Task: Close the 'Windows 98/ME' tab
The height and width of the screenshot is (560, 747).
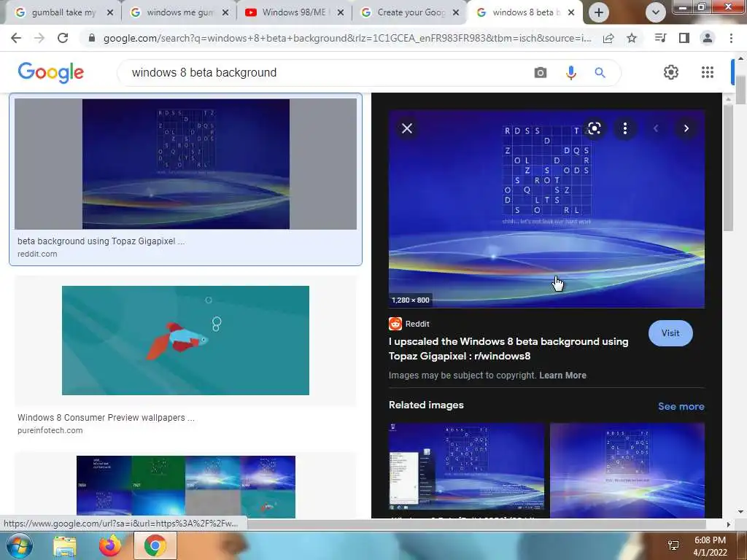Action: coord(341,12)
